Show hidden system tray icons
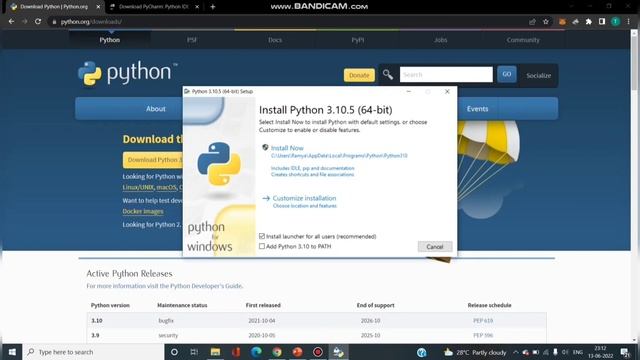640x360 pixels. (x=516, y=352)
